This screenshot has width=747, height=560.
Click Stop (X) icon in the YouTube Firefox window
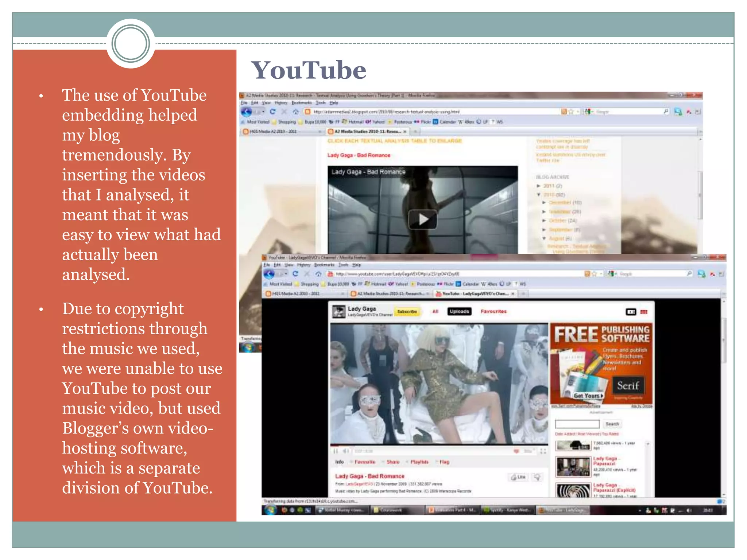(307, 273)
